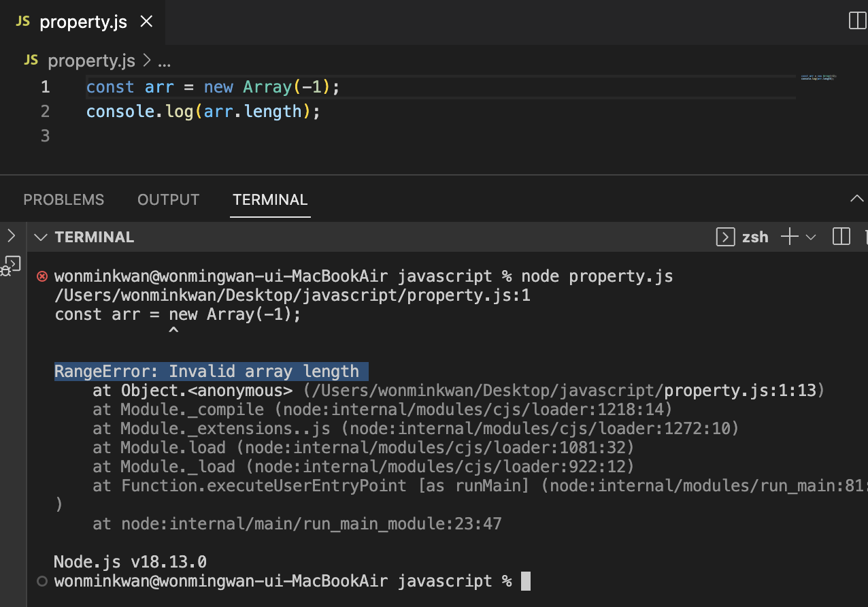Click the code minimap preview
Image resolution: width=868 pixels, height=607 pixels.
click(x=818, y=78)
